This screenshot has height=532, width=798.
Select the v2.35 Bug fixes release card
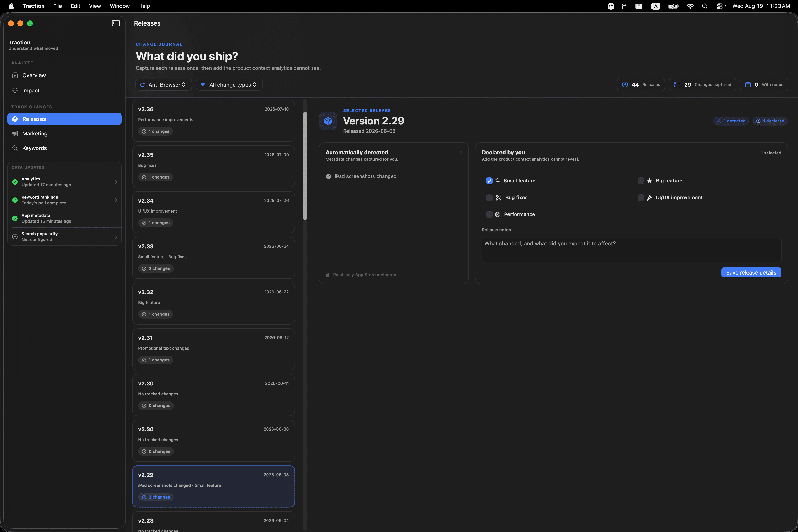[x=213, y=166]
